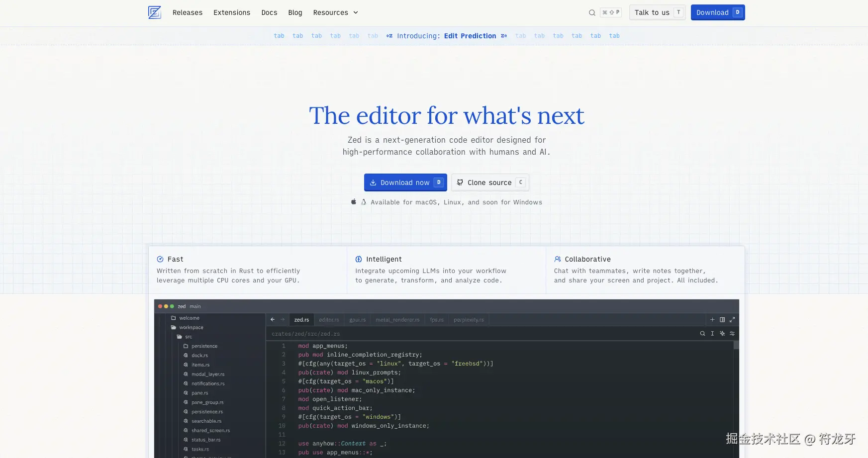The height and width of the screenshot is (458, 868).
Task: Open the Introducing Edit Prediction announcement
Action: click(447, 36)
